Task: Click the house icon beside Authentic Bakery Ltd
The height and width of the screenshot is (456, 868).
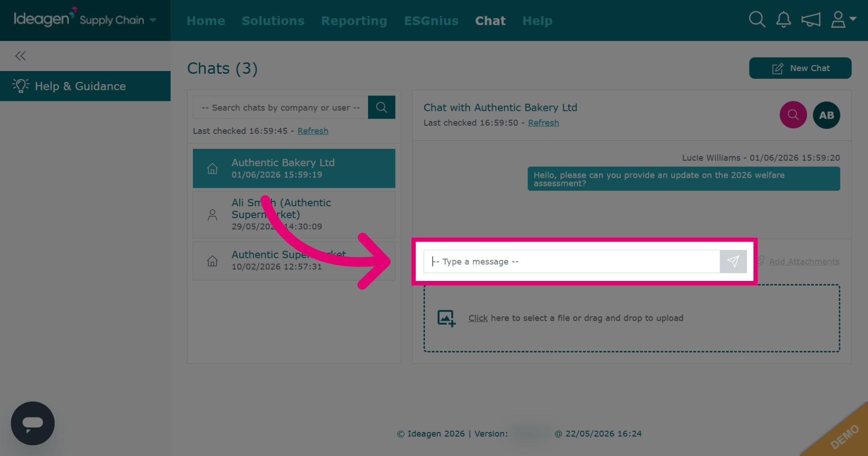Action: point(212,169)
